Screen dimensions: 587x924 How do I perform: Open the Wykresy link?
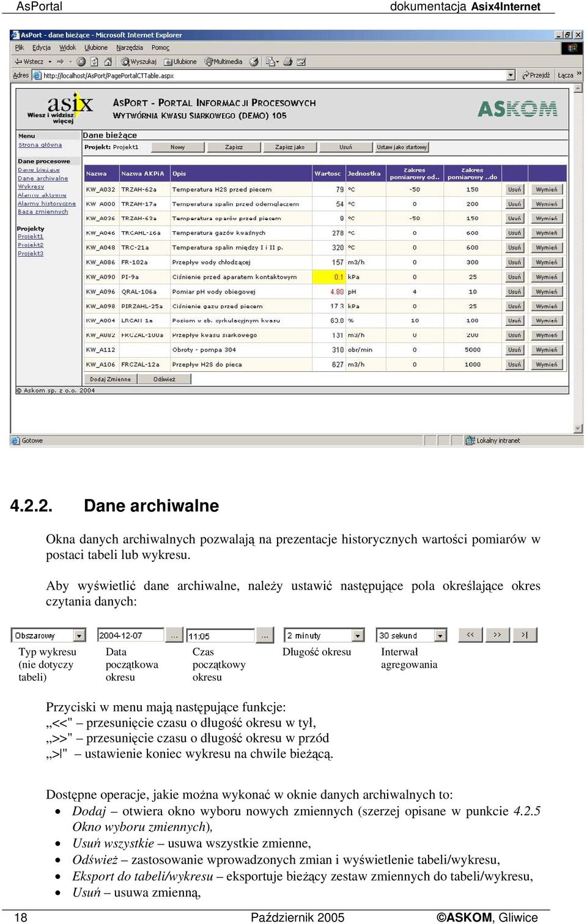31,187
